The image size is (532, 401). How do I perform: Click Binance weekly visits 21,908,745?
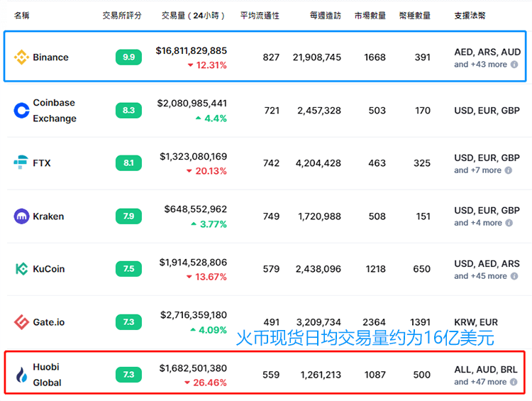[x=317, y=57]
